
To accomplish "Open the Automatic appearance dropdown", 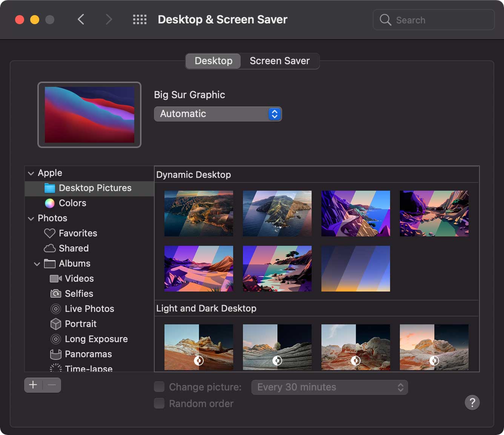I will pos(218,114).
